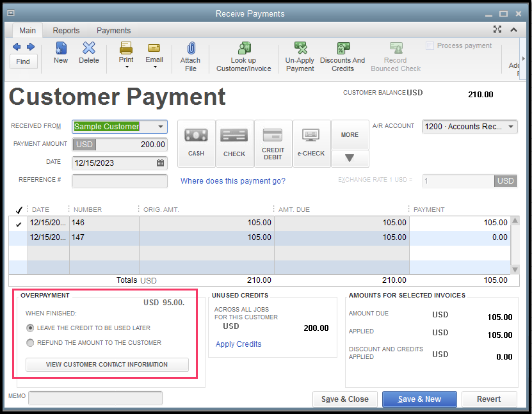
Task: Open the A/R Account dropdown
Action: [511, 127]
